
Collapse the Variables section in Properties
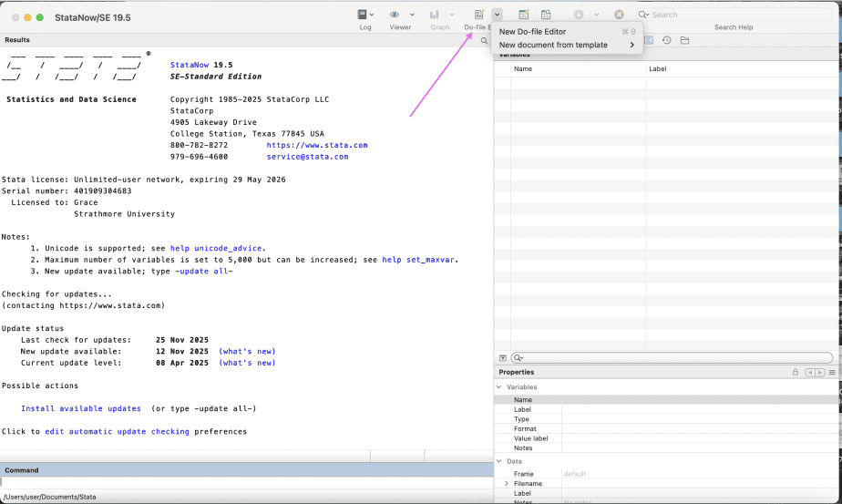tap(498, 387)
